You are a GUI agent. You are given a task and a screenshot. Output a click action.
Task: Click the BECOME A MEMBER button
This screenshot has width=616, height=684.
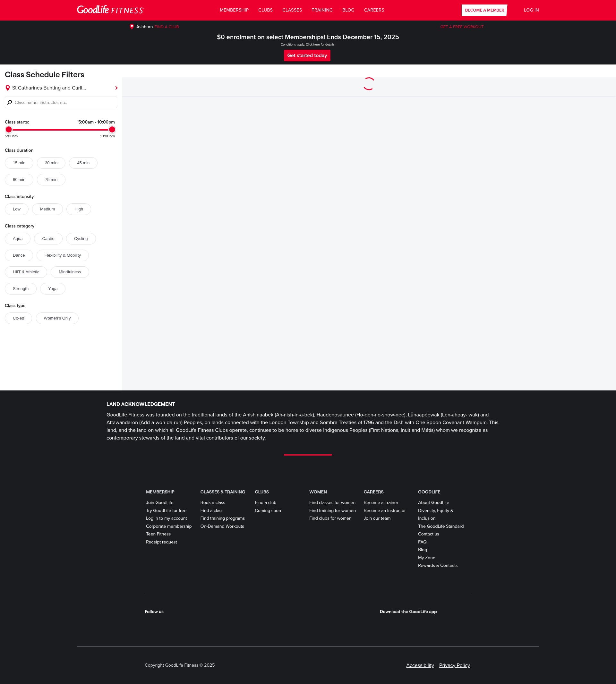point(484,10)
